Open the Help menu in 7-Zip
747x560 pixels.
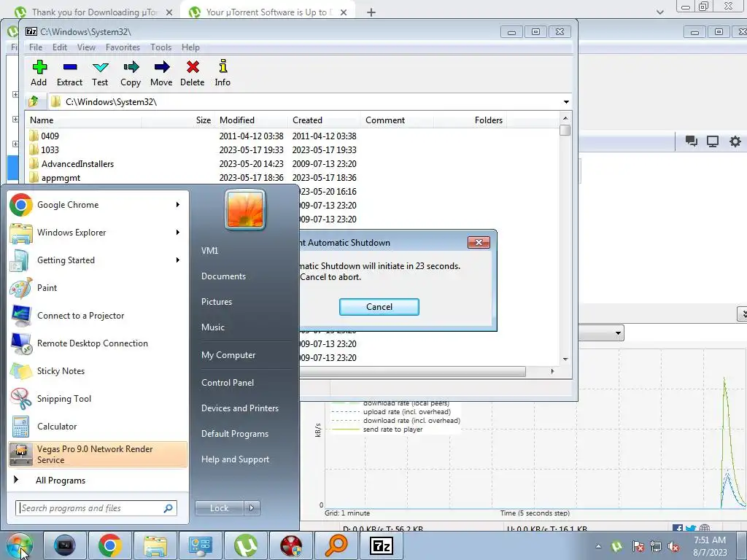pyautogui.click(x=190, y=47)
